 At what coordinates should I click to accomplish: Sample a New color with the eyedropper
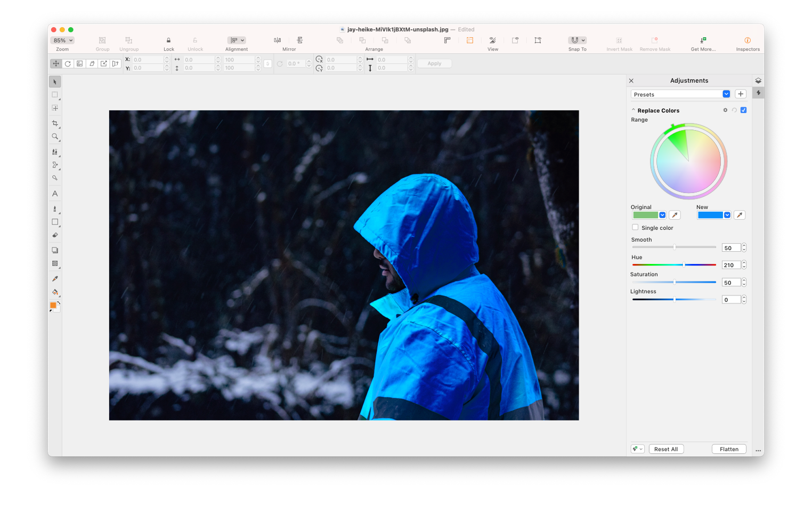740,215
